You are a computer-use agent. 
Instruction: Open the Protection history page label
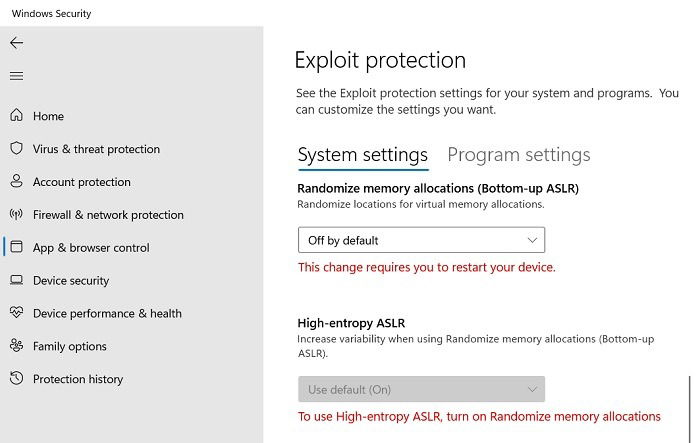78,379
